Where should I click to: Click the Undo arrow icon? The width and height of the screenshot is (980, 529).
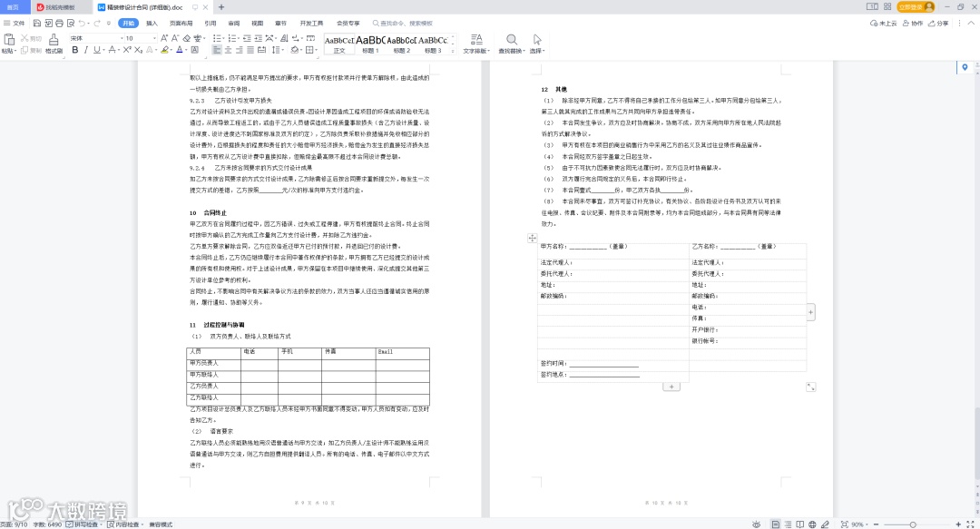(82, 23)
